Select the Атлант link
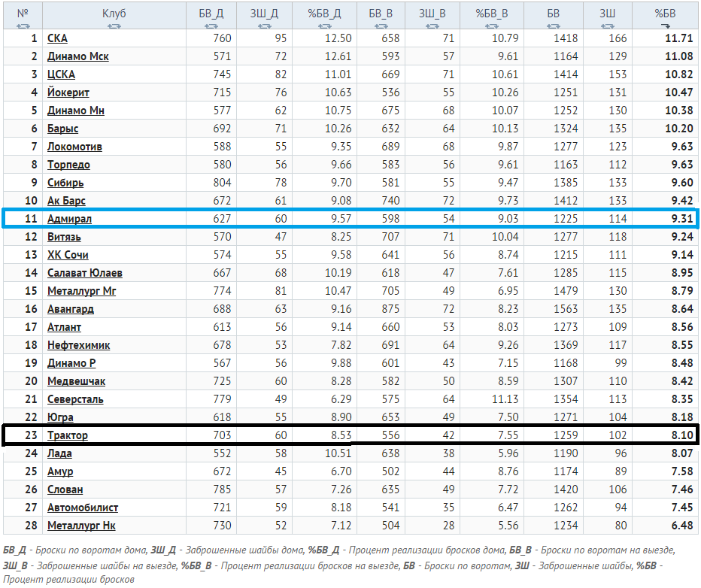This screenshot has height=588, width=701. [65, 327]
